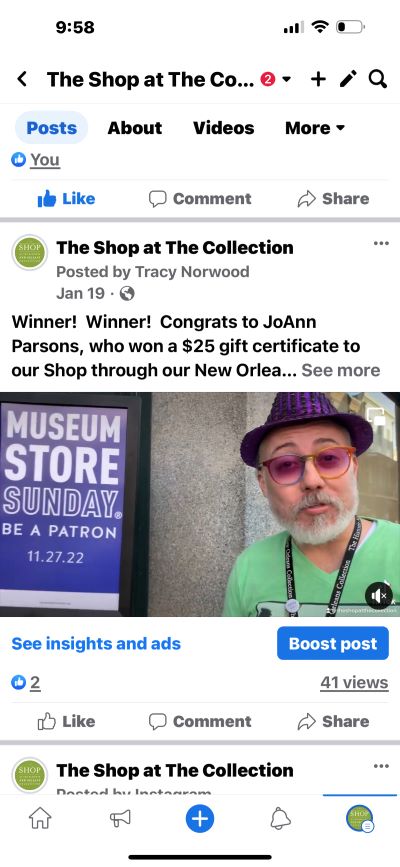Expand post text with See more
This screenshot has width=400, height=867.
[x=341, y=370]
